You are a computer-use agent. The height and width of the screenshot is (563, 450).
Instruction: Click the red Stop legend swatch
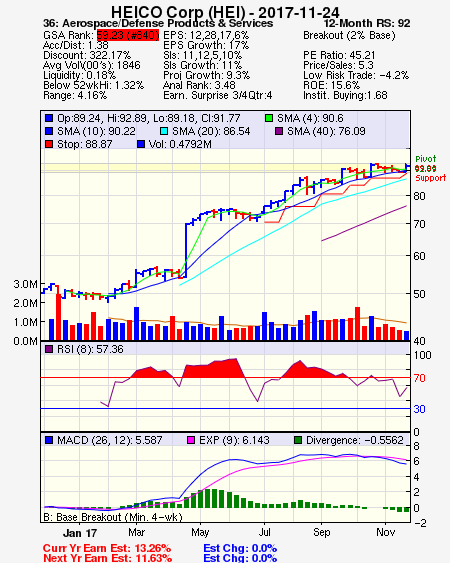[49, 144]
